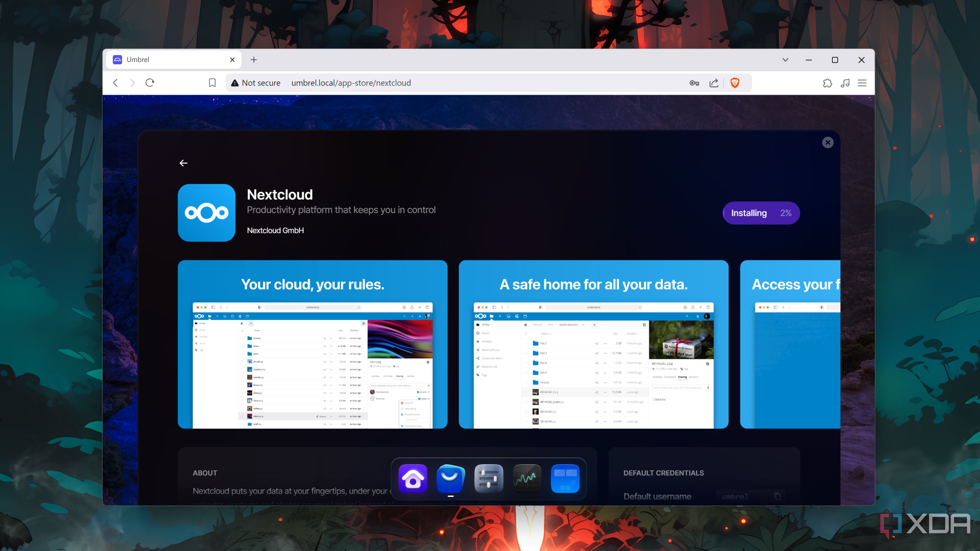Open the Widgets dock icon
This screenshot has height=551, width=980.
coord(565,478)
